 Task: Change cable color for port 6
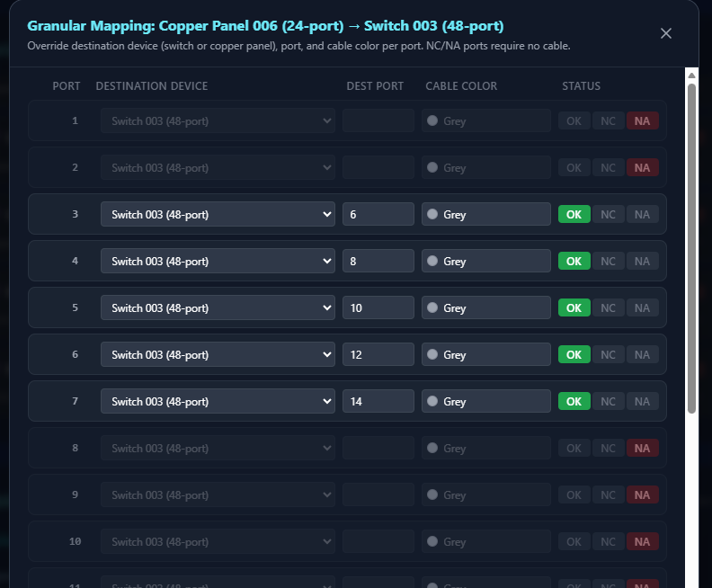[x=485, y=354]
